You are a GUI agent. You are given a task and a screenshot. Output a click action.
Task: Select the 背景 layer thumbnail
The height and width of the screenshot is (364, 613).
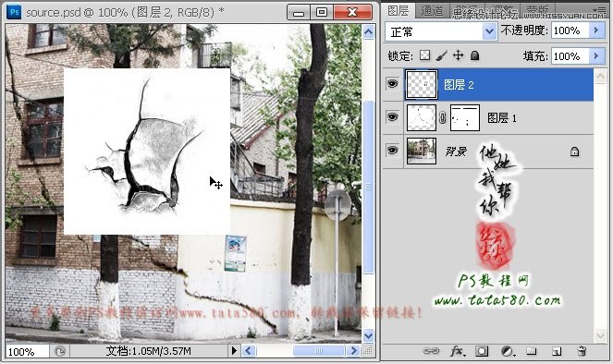pyautogui.click(x=422, y=151)
